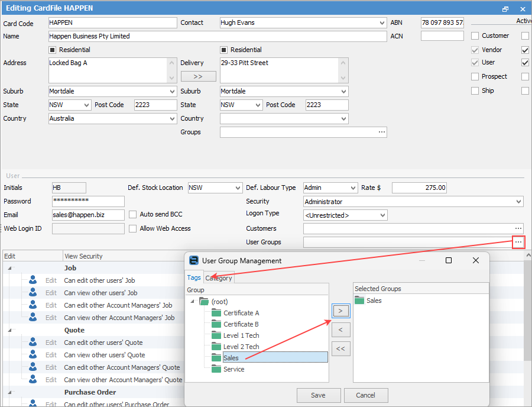532x407 pixels.
Task: Cancel the User Group Management dialog
Action: (365, 395)
